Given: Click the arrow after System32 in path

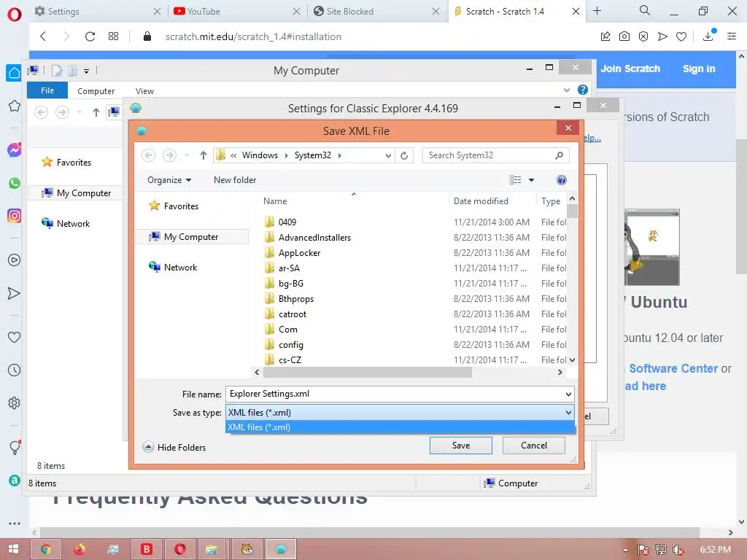Looking at the screenshot, I should coord(340,155).
